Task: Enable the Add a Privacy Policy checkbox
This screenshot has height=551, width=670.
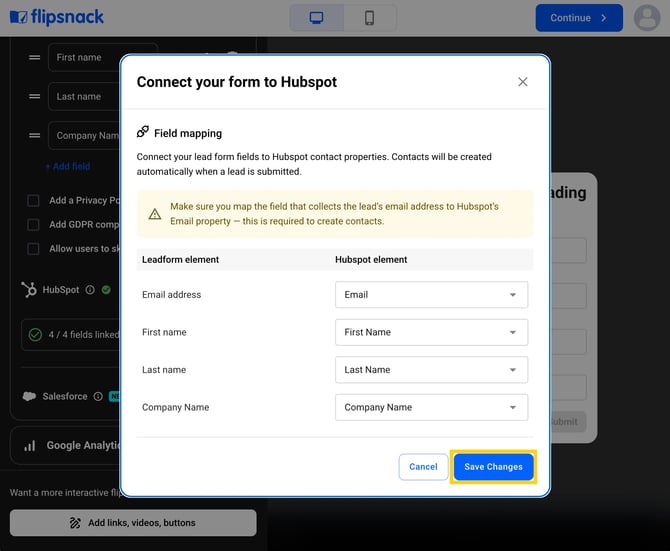Action: (x=34, y=200)
